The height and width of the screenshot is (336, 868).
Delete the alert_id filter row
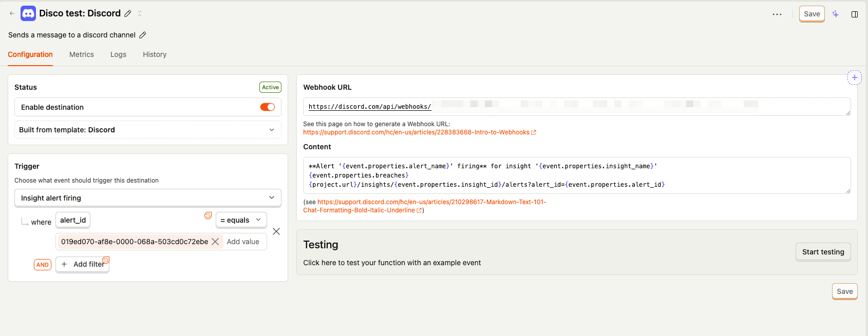276,231
